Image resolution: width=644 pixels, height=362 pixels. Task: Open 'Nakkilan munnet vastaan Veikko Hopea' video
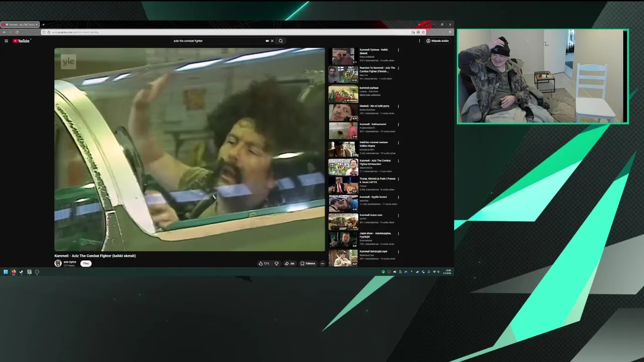tap(374, 144)
